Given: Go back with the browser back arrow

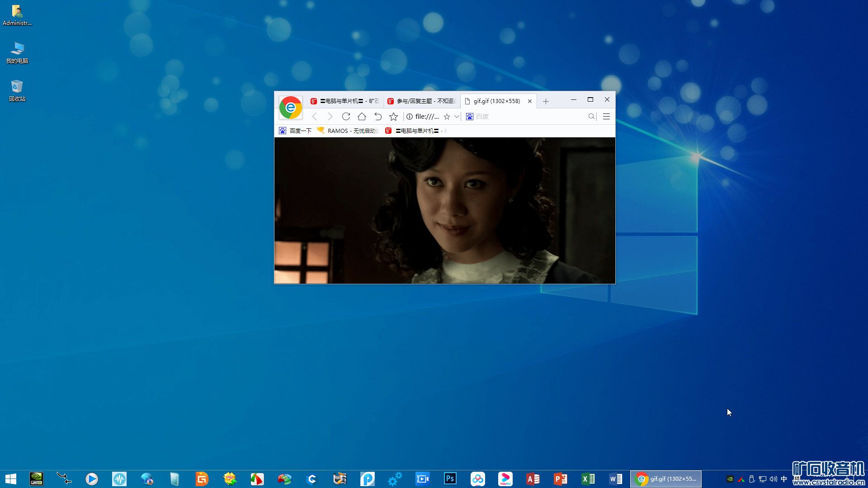Looking at the screenshot, I should [x=315, y=117].
